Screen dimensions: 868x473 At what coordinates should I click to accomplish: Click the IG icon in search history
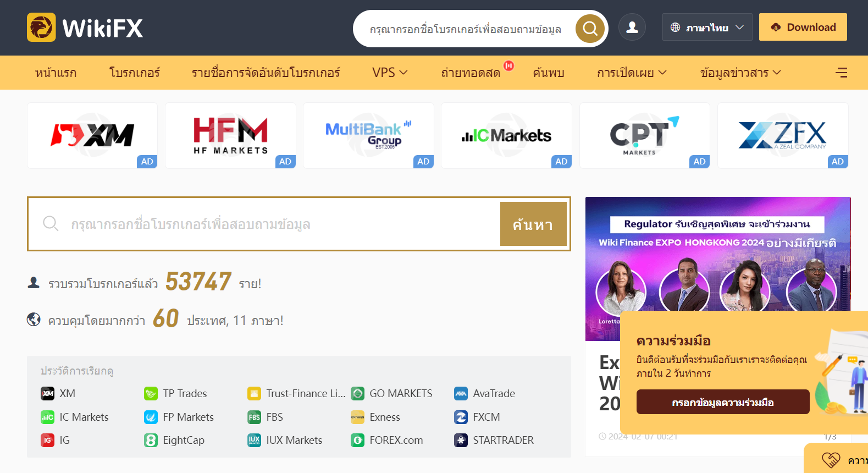(48, 440)
